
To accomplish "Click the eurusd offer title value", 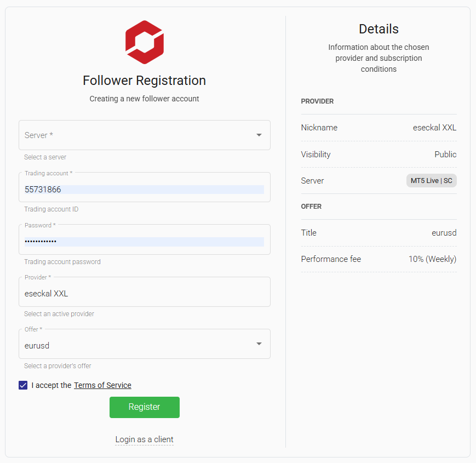I will [444, 233].
